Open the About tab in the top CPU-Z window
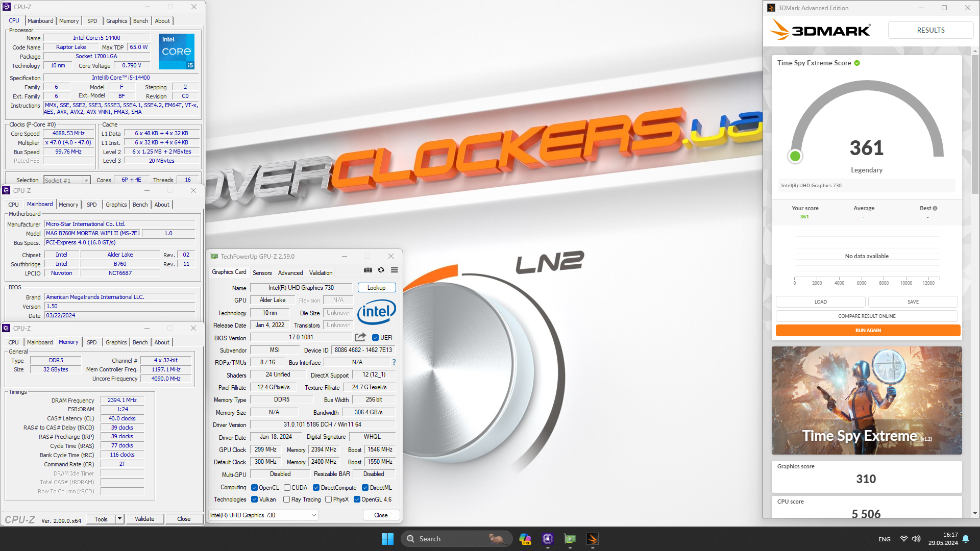This screenshot has height=551, width=980. click(162, 21)
